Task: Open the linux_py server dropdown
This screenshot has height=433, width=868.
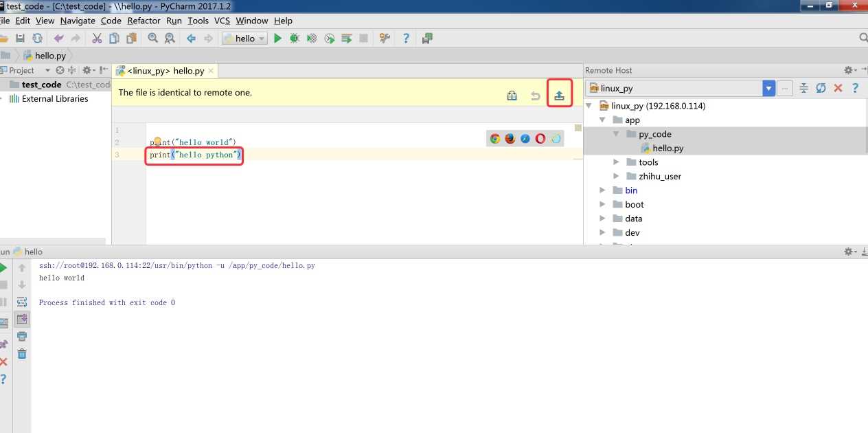Action: click(768, 88)
